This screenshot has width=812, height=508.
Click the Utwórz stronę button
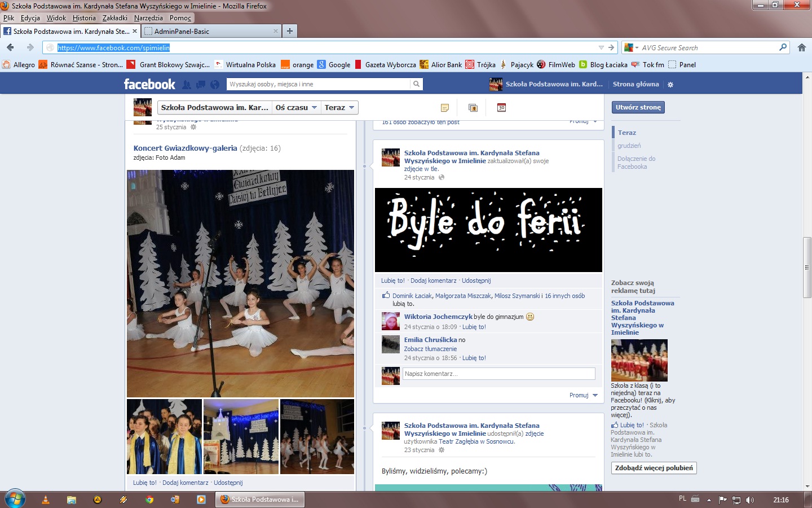[x=638, y=107]
